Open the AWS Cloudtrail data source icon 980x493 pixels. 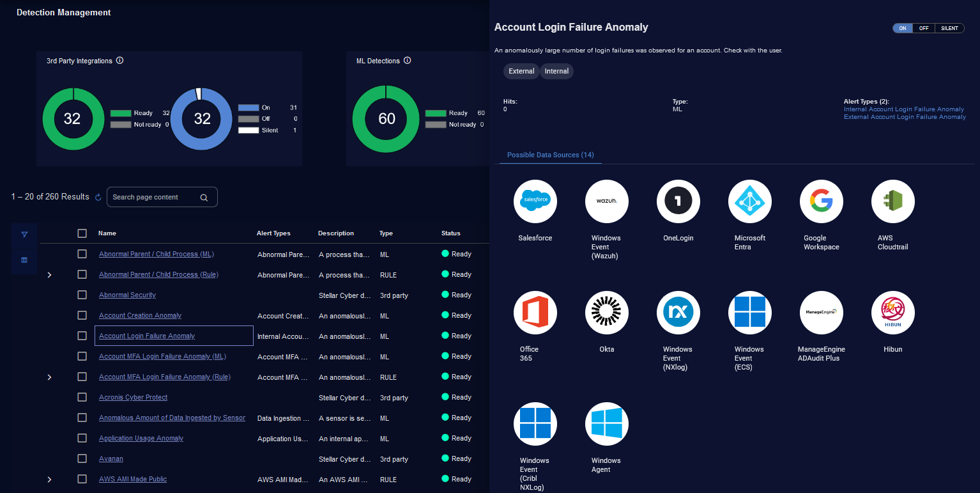tap(892, 201)
